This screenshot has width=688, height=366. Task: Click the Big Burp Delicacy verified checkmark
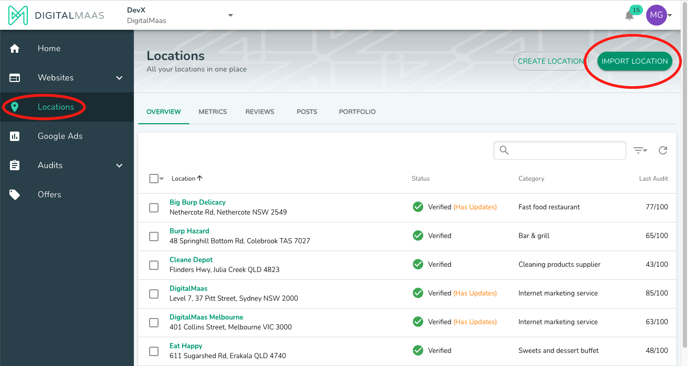point(418,207)
